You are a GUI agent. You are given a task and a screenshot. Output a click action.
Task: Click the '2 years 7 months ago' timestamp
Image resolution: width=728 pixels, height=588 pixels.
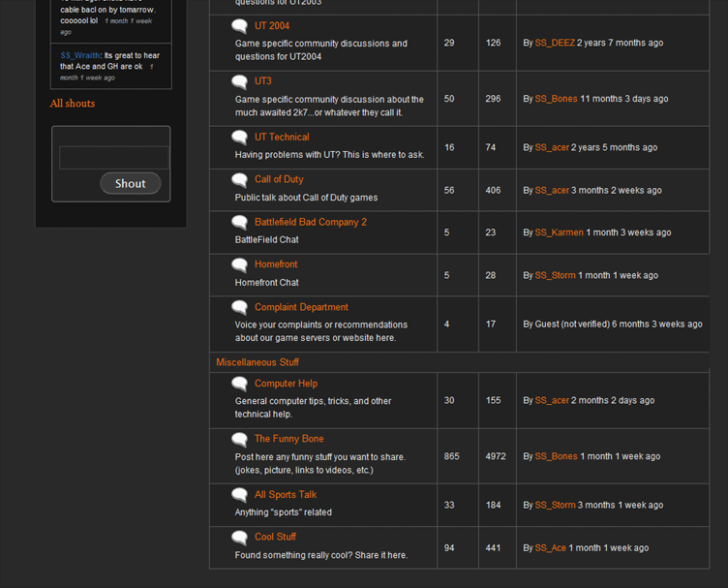click(620, 43)
